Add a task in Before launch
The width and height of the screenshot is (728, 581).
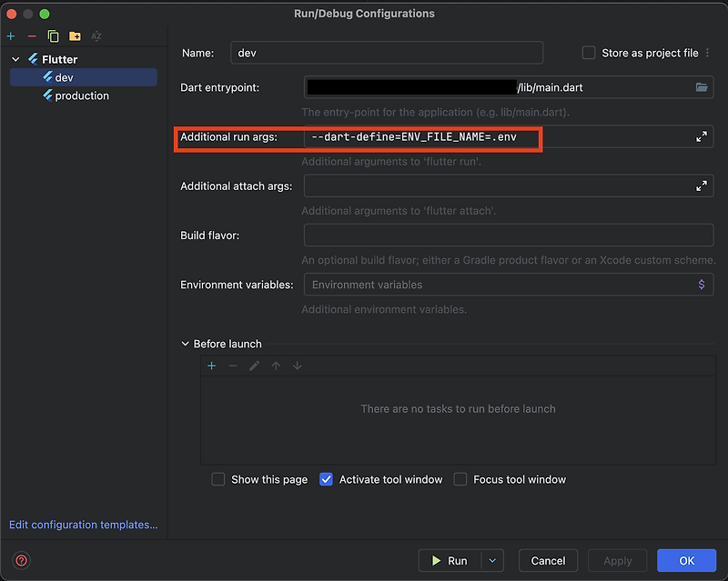210,366
